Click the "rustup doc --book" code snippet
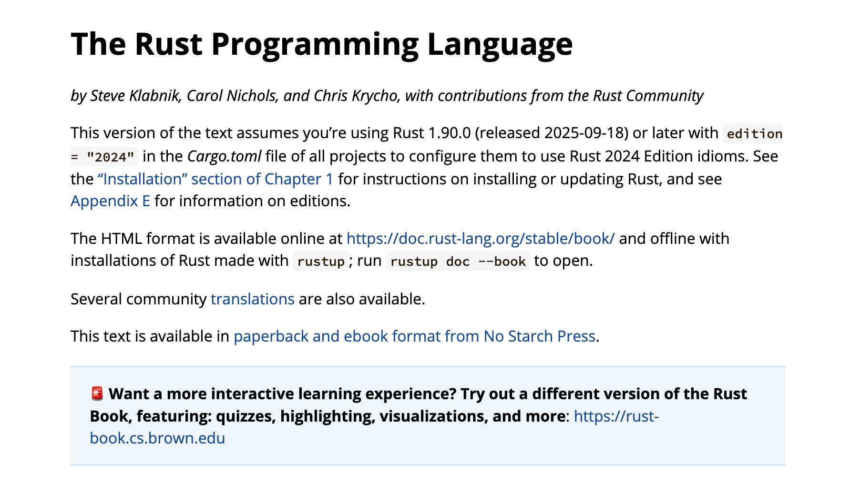Viewport: 860px width, 504px height. [x=458, y=261]
